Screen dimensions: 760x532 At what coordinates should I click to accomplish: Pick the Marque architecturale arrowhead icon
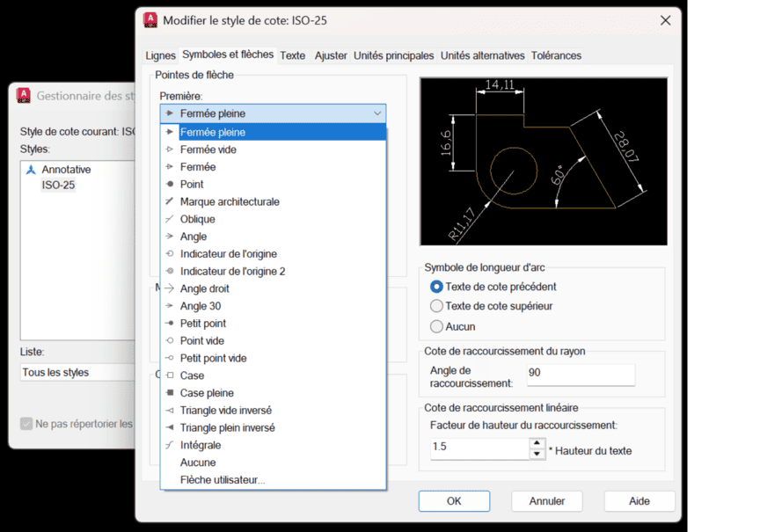pos(171,201)
